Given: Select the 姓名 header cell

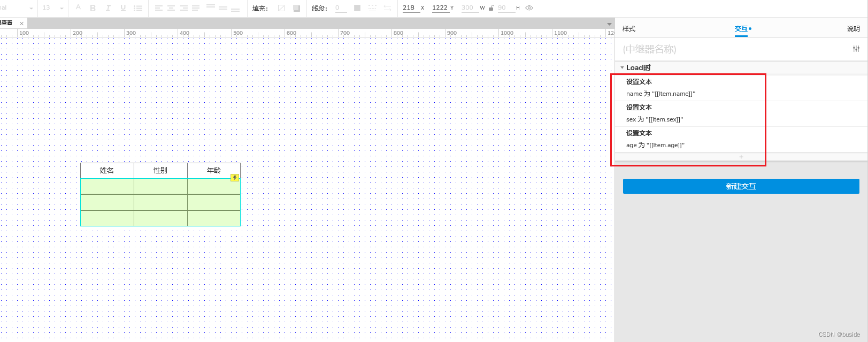Looking at the screenshot, I should point(107,170).
